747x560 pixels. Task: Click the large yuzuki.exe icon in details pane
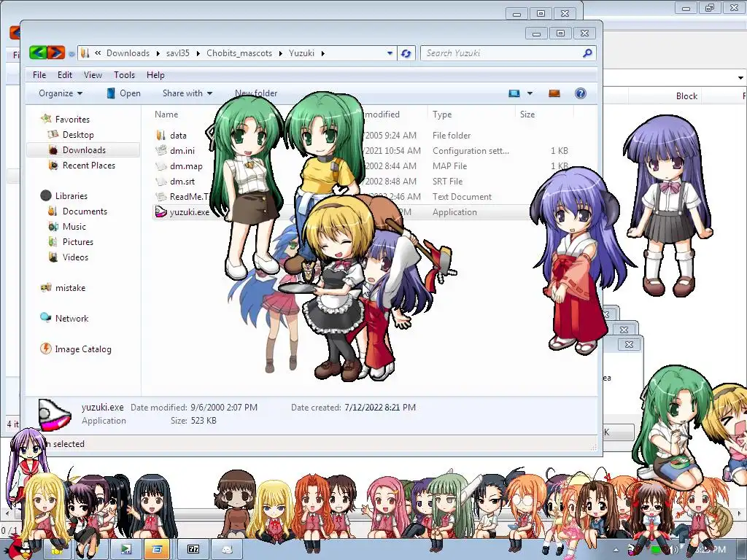pyautogui.click(x=55, y=415)
